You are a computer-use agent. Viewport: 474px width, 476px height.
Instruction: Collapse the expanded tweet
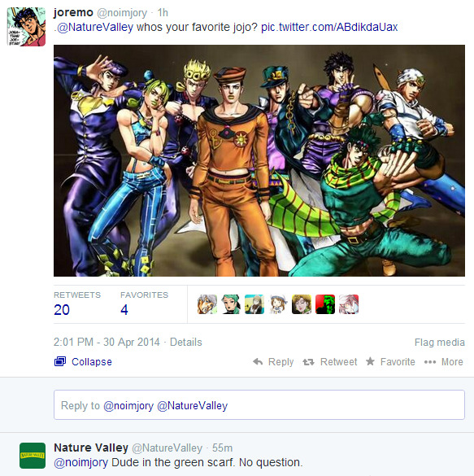click(x=83, y=361)
